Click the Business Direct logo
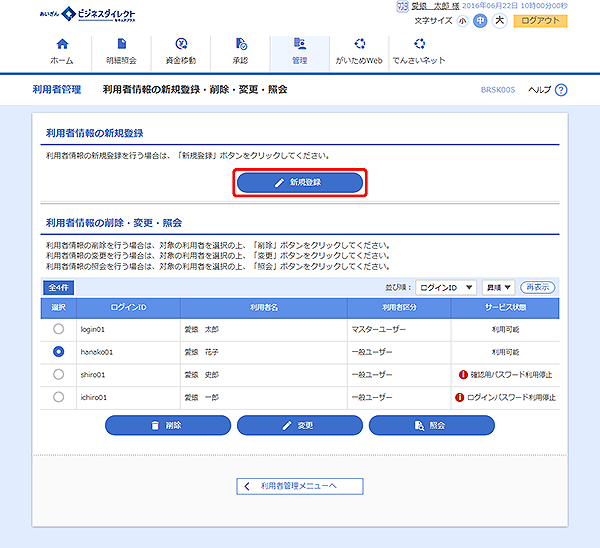Viewport: 600px width, 548px height. (88, 15)
